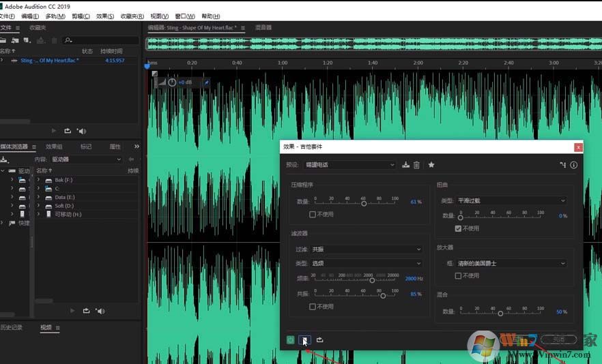The image size is (602, 364).
Task: Toggle loop playback icon in effect dialog
Action: click(319, 339)
